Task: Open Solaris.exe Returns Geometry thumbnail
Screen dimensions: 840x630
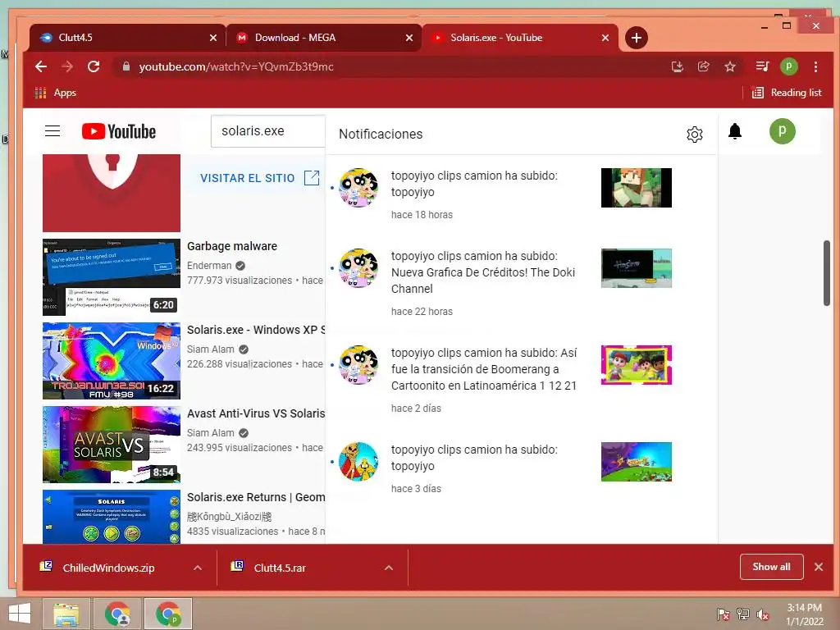Action: coord(112,517)
